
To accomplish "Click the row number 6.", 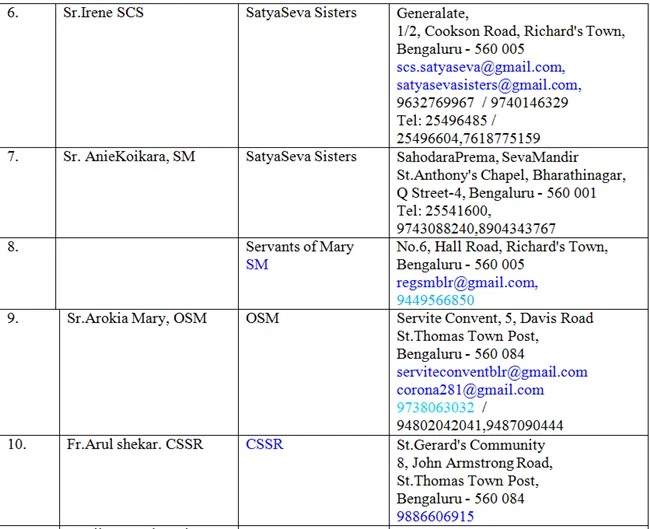I will tap(13, 12).
